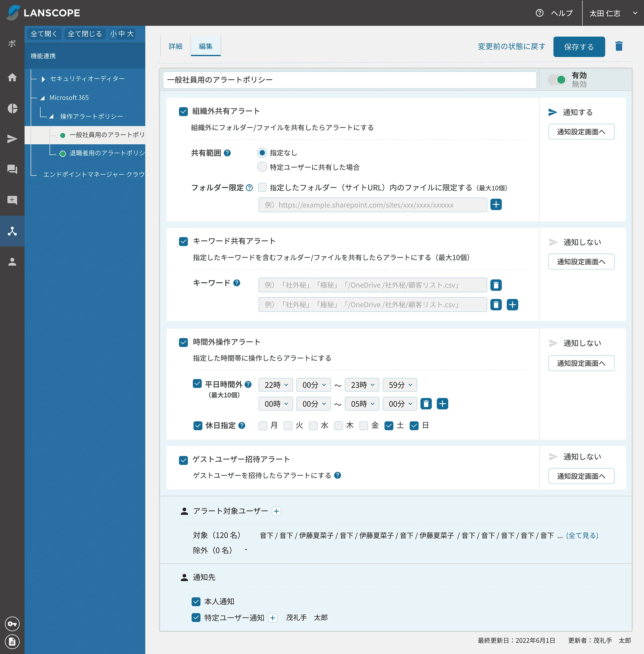Click the help question mark icon in header
The height and width of the screenshot is (654, 644).
click(540, 13)
